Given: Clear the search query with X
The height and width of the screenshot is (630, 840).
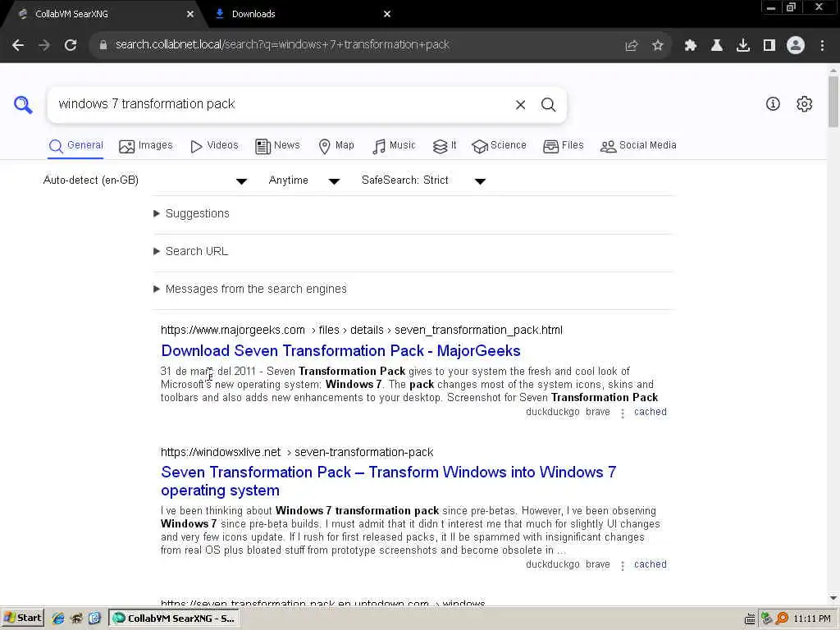Looking at the screenshot, I should coord(520,105).
